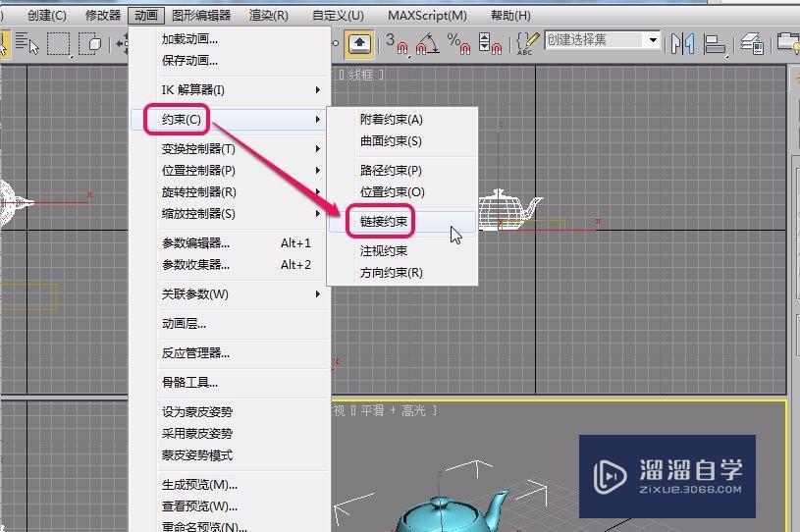Open the 图形编辑器 menu
This screenshot has height=532, width=800.
(x=201, y=16)
